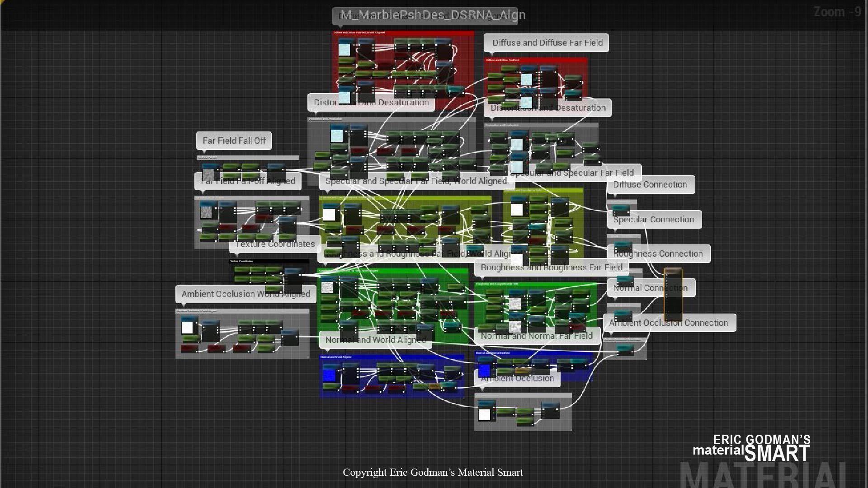868x488 pixels.
Task: Click the white texture sample in bottom gray Ambient Occlusion box
Action: coord(484,414)
